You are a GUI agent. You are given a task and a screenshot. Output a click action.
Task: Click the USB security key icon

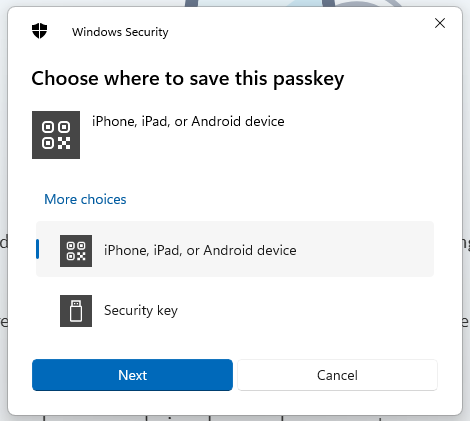pyautogui.click(x=76, y=311)
